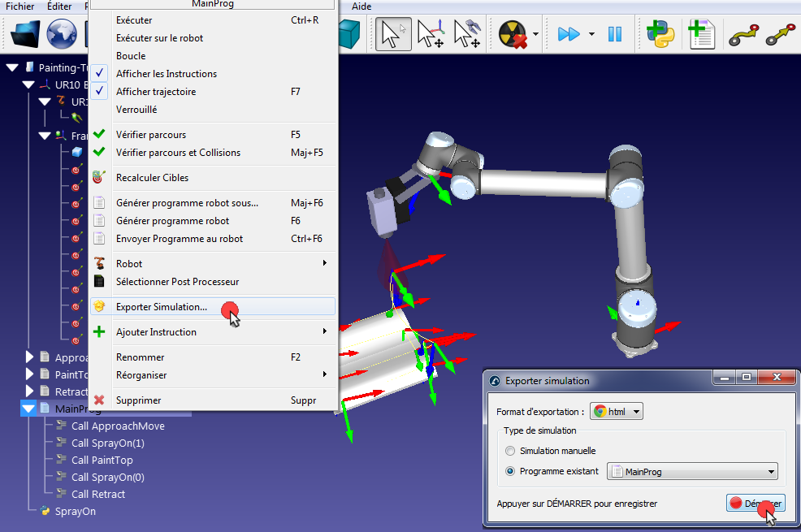Select Call PaintTop instruction in tree
Image resolution: width=801 pixels, height=532 pixels.
click(x=102, y=460)
